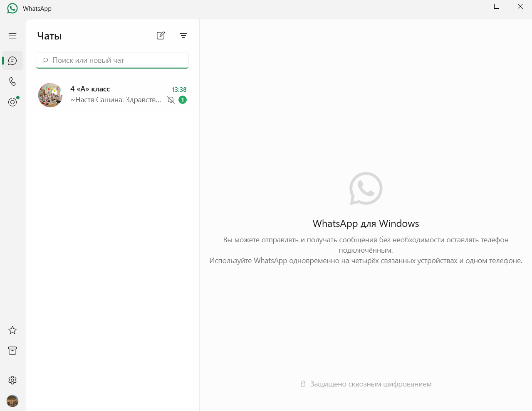Open archived chats
This screenshot has width=532, height=411.
tap(12, 351)
